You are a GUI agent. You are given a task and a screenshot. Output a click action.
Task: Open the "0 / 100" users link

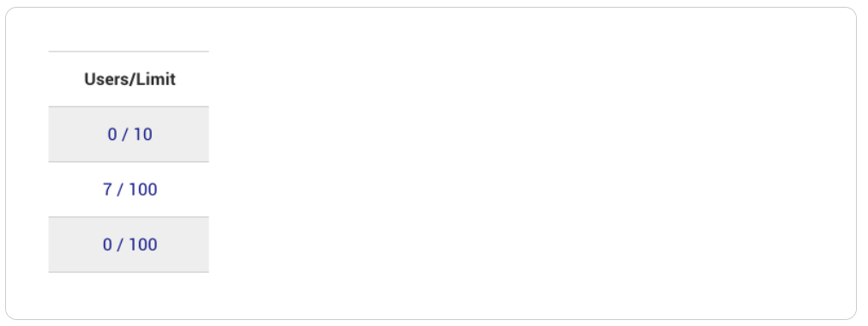pyautogui.click(x=130, y=244)
